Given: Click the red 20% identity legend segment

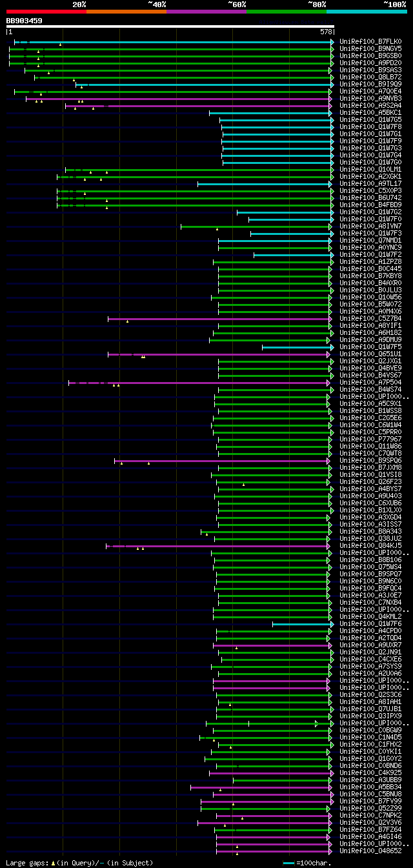Looking at the screenshot, I should [x=46, y=11].
